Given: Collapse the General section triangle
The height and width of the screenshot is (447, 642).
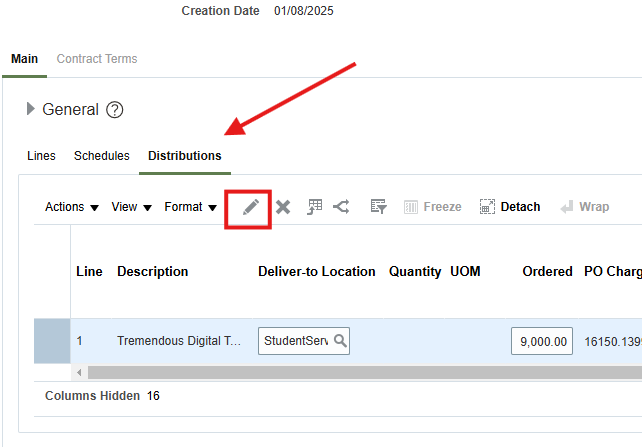Looking at the screenshot, I should tap(31, 109).
